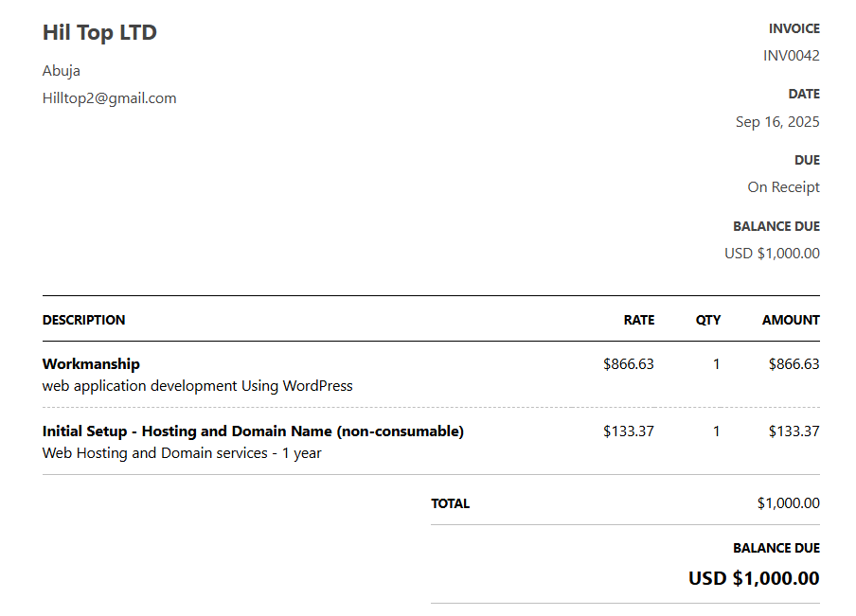Click the TOTAL row amount $1,000.00

(788, 503)
